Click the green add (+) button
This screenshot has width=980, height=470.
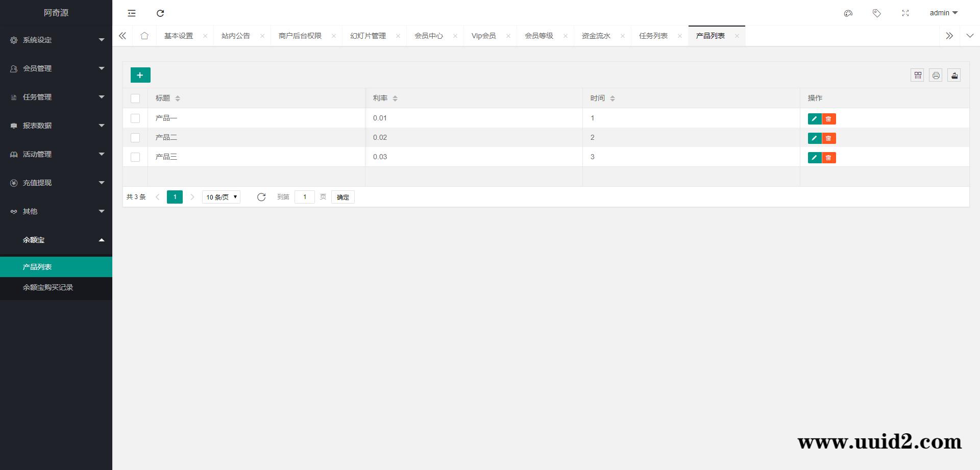(140, 75)
